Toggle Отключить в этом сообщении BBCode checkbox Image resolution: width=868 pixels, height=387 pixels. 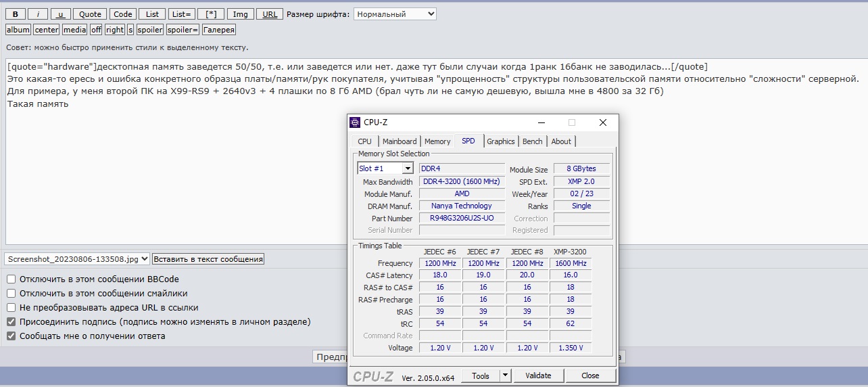pyautogui.click(x=11, y=279)
